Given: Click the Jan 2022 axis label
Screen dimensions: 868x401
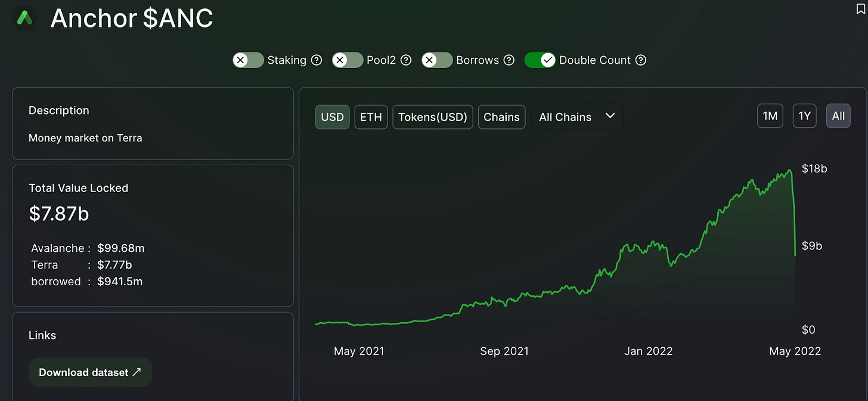Looking at the screenshot, I should 649,351.
